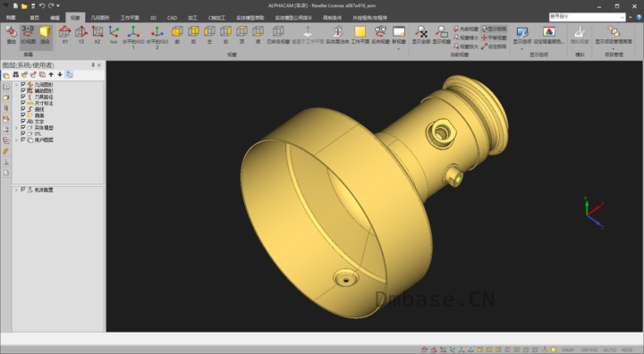Screen dimensions: 644x354
Task: Select the Iso view
Action: (114, 35)
